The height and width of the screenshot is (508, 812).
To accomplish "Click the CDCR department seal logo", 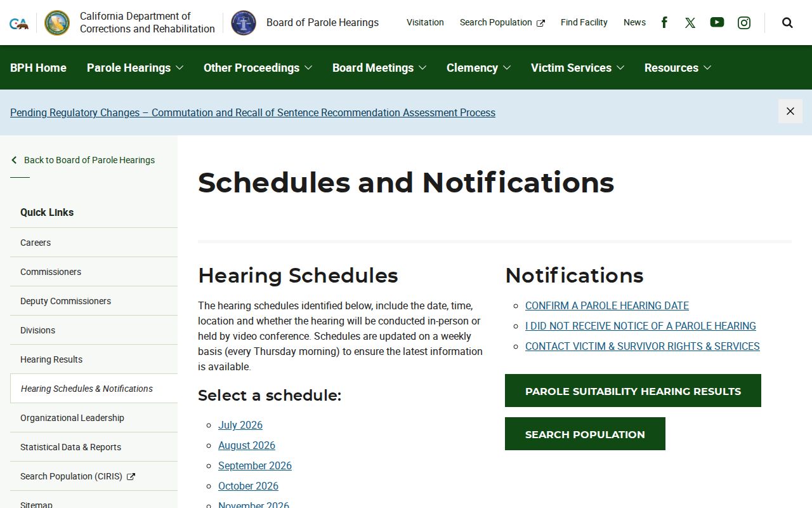I will click(x=57, y=23).
